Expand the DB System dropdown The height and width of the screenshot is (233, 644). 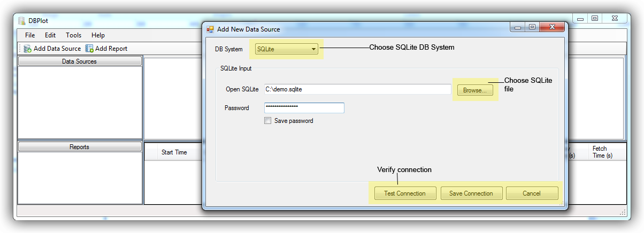(x=313, y=49)
